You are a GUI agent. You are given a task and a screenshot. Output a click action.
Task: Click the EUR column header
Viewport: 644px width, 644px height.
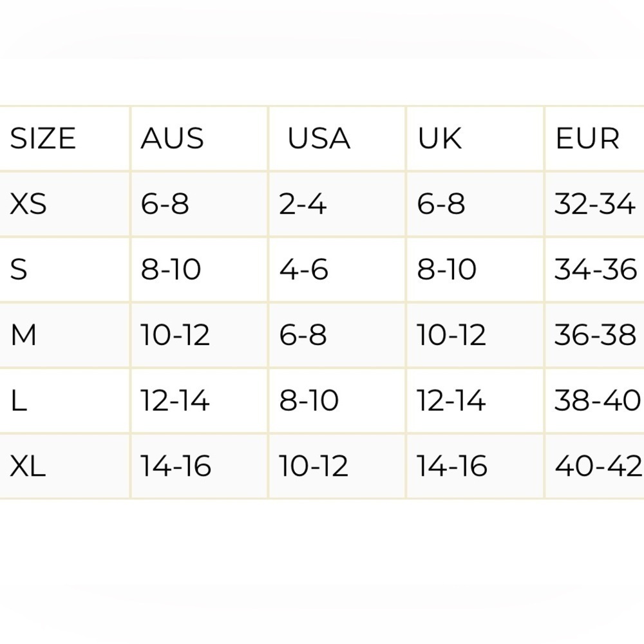coord(587,138)
